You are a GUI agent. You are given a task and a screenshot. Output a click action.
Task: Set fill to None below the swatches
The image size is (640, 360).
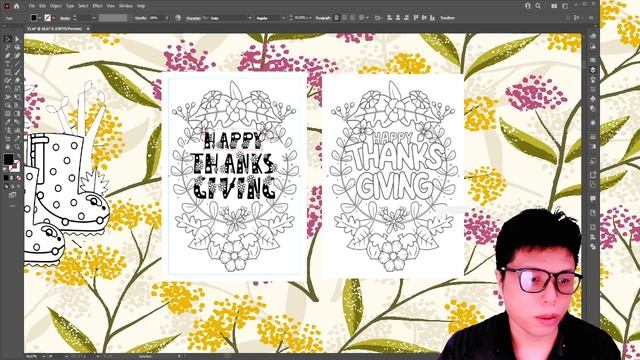pyautogui.click(x=18, y=178)
